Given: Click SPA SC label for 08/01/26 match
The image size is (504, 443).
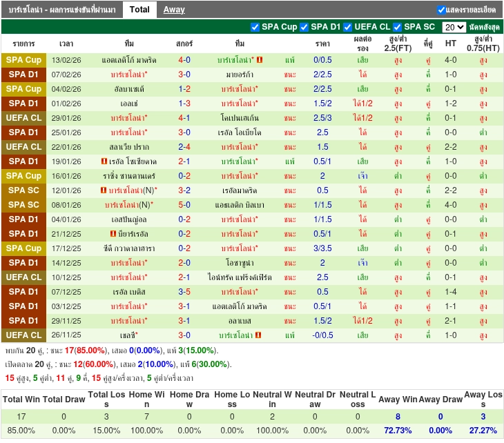Looking at the screenshot, I should click(x=23, y=205).
